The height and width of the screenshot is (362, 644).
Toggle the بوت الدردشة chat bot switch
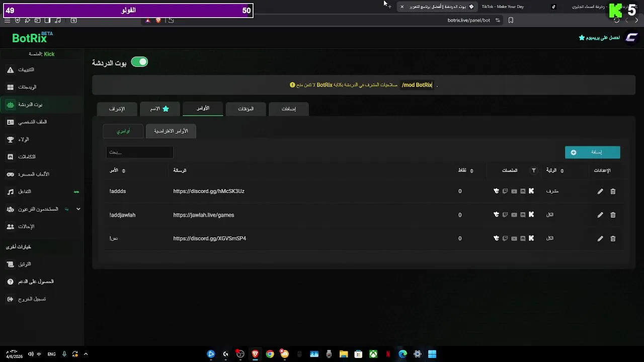pyautogui.click(x=139, y=62)
